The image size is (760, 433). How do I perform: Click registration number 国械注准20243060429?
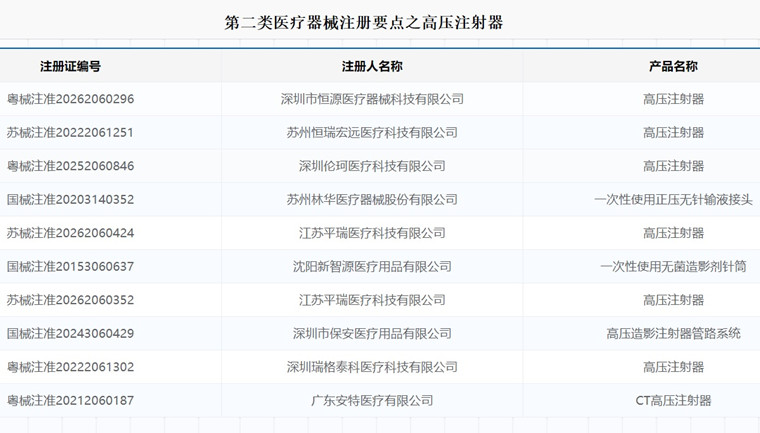coord(70,333)
